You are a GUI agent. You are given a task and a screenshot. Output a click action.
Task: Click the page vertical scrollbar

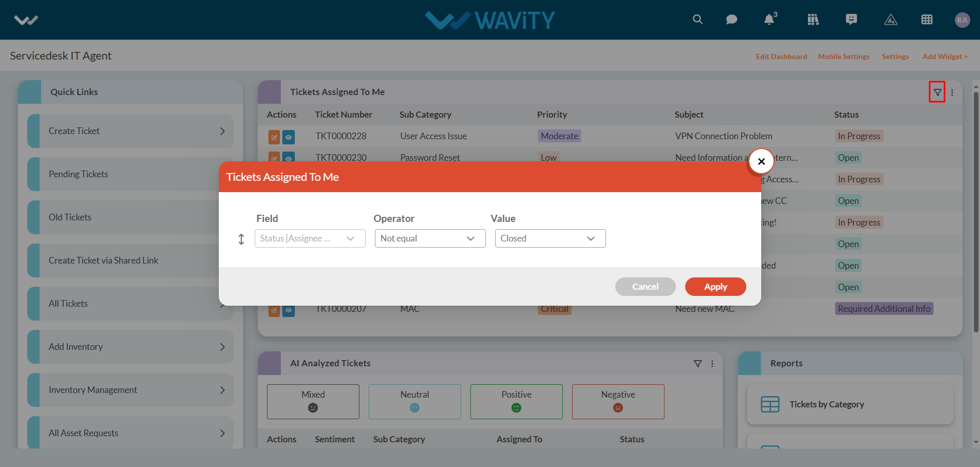[976, 212]
